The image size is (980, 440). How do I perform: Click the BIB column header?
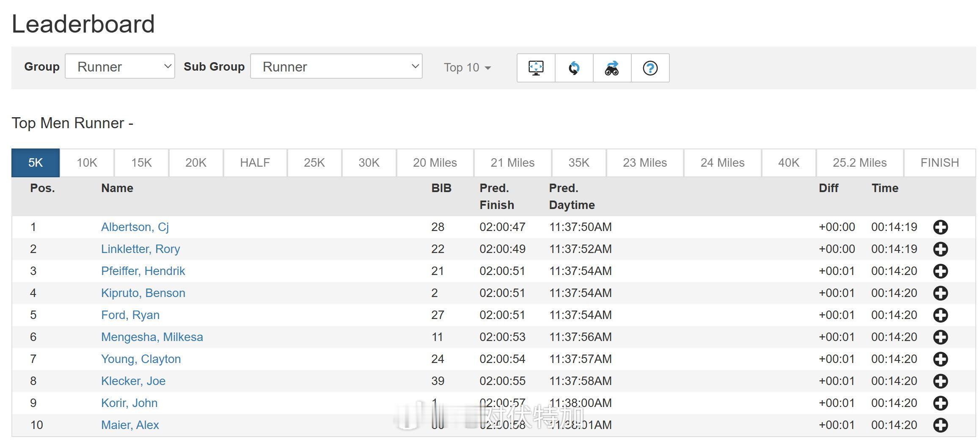click(441, 188)
